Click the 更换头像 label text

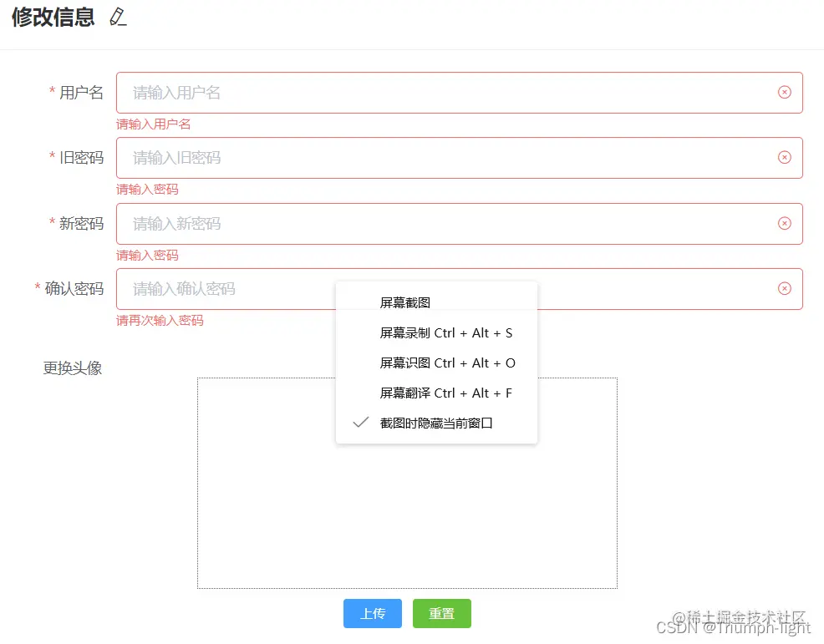click(72, 367)
